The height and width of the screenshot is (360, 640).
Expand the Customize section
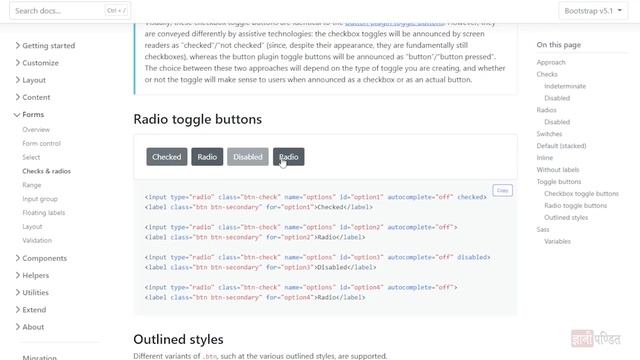pos(37,63)
